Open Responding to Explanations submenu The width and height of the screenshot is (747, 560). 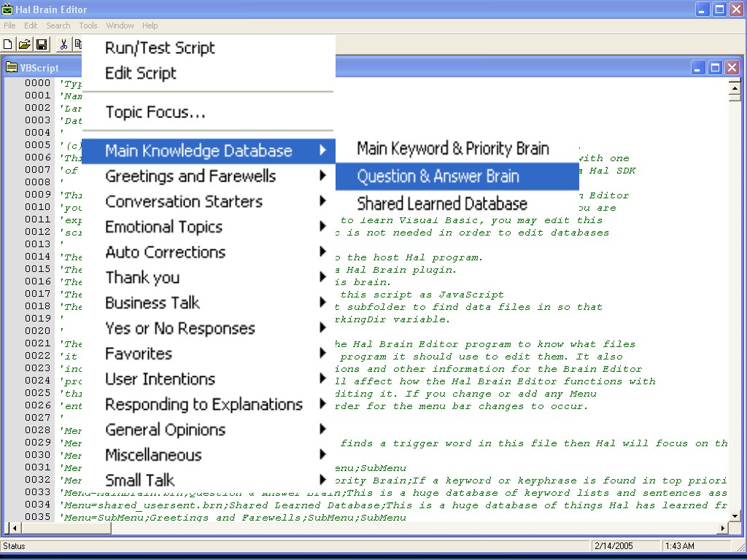[x=208, y=404]
